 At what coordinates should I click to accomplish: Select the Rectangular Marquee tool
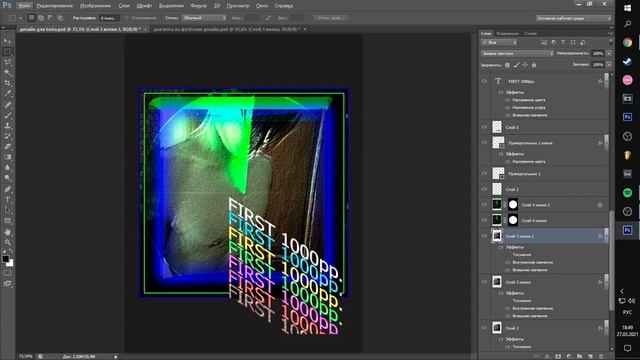pos(7,52)
